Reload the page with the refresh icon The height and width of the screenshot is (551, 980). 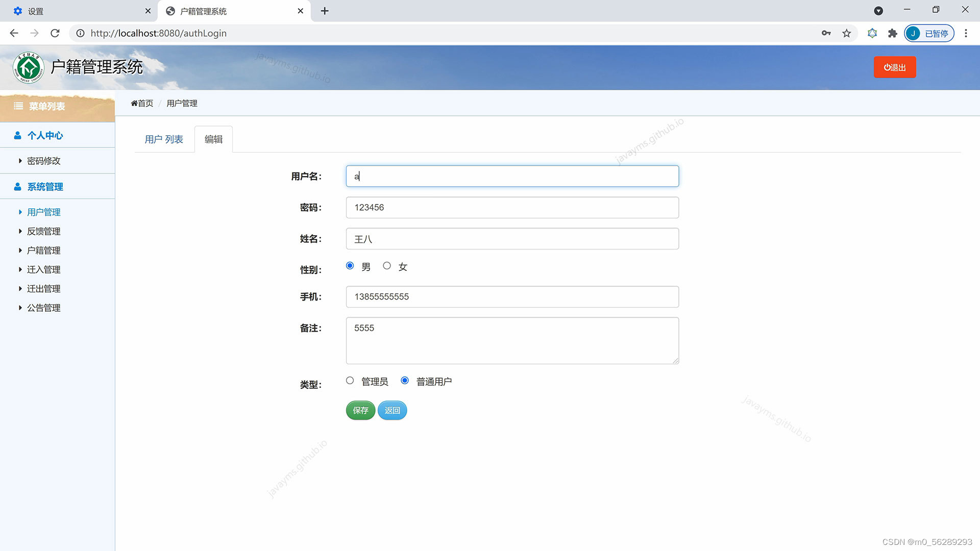[55, 34]
